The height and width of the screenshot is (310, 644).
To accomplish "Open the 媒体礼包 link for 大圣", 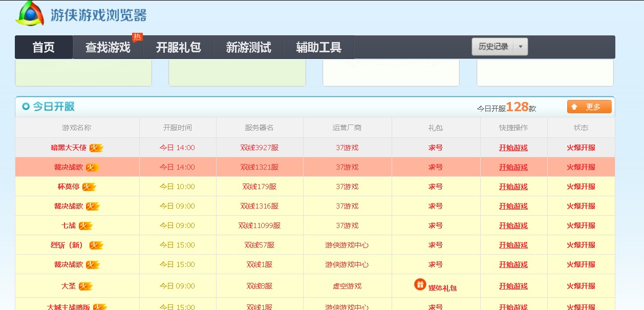I will click(x=442, y=288).
